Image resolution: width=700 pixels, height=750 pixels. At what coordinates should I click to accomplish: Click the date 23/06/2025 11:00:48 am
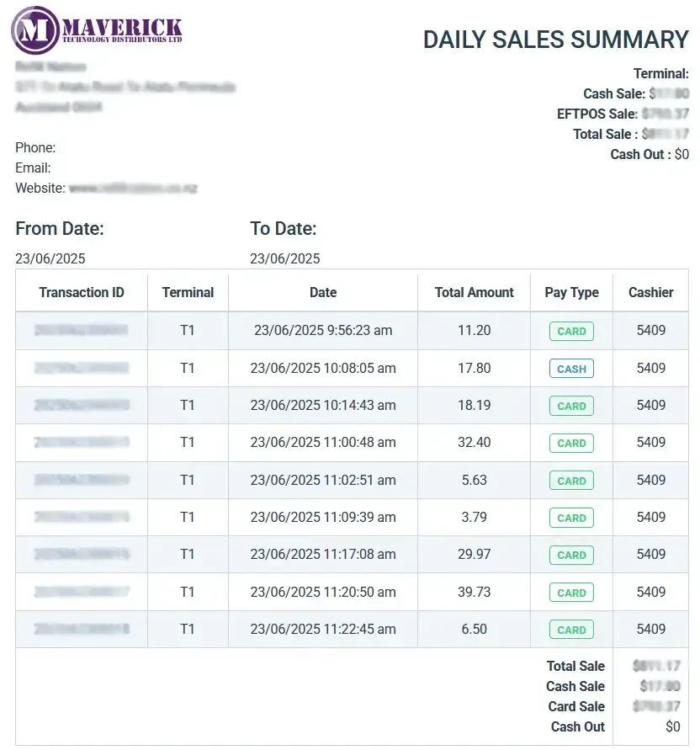(323, 443)
